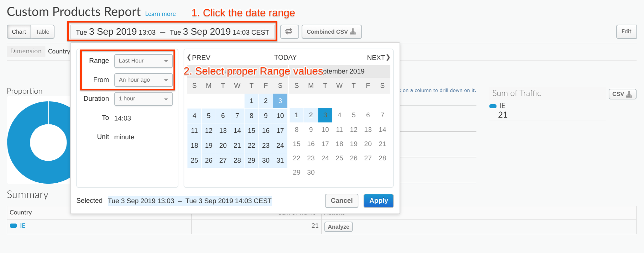Switch to the Table view tab

[x=42, y=32]
